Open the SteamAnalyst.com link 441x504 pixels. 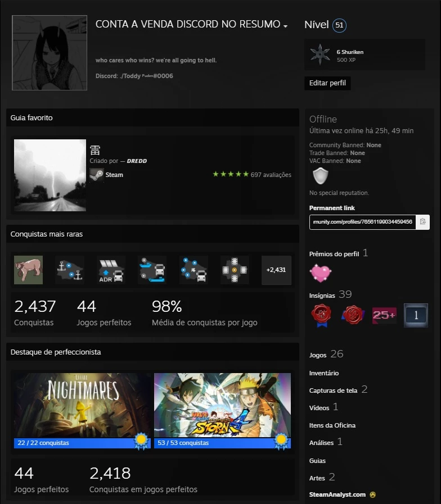click(337, 494)
